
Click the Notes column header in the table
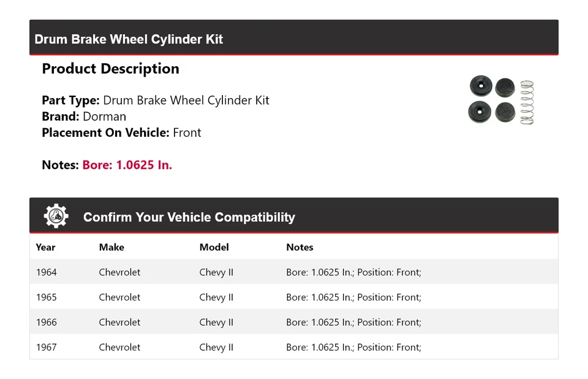click(300, 247)
